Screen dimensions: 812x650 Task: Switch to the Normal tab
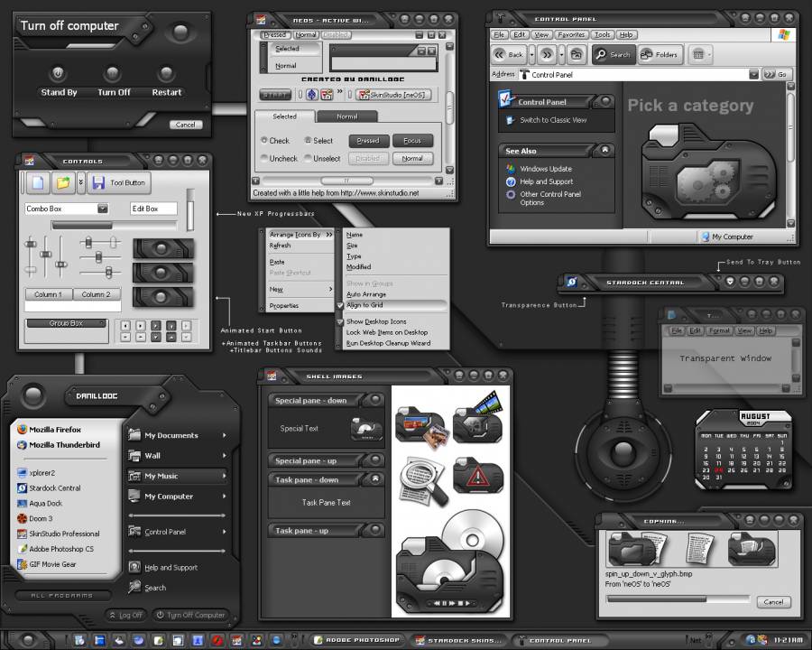tap(347, 116)
